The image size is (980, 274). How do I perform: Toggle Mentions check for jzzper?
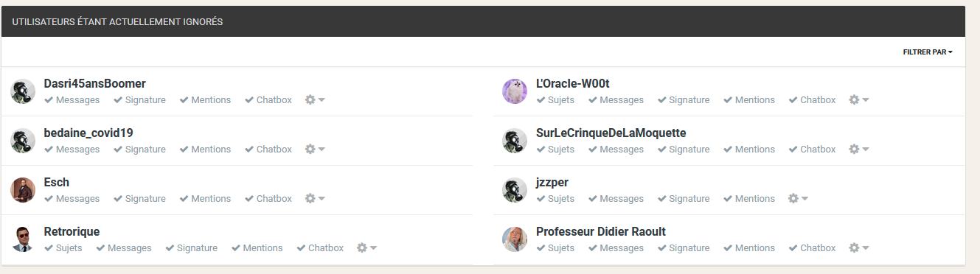point(749,199)
